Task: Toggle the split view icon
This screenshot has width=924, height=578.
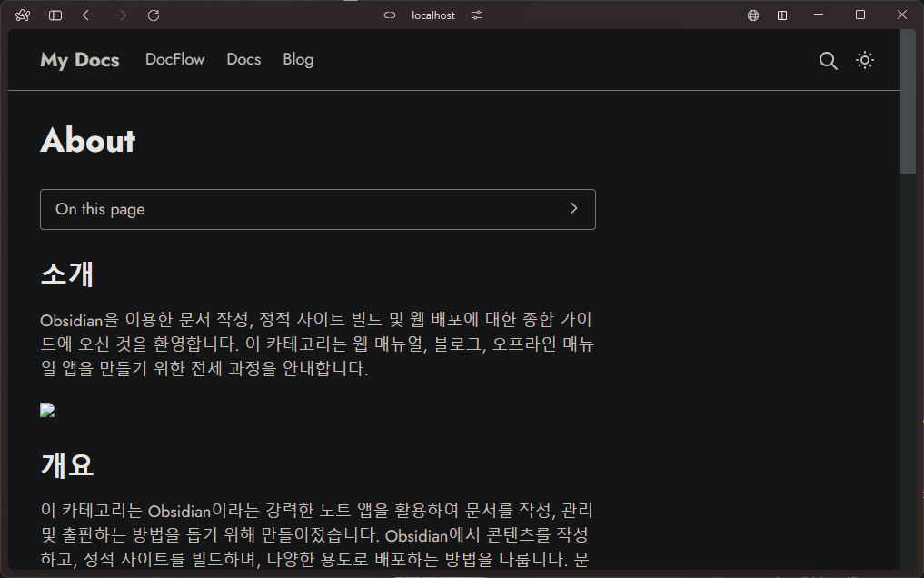Action: pos(782,15)
